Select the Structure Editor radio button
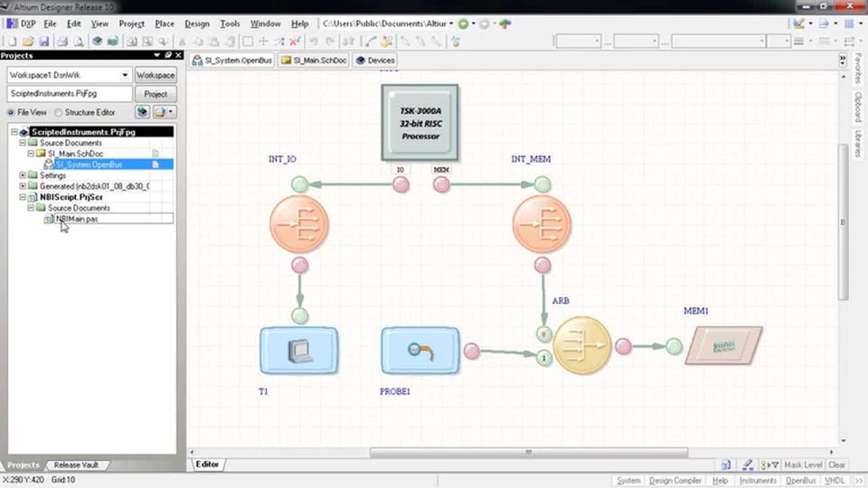 [x=58, y=112]
